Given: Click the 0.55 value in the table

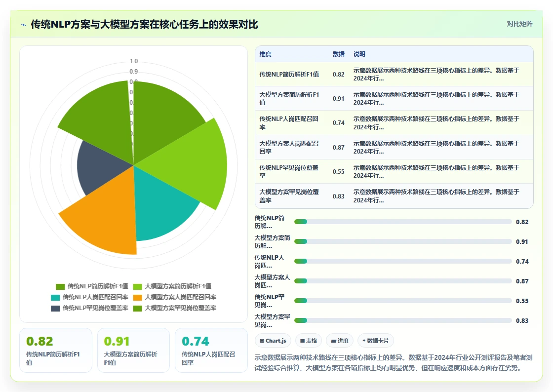Looking at the screenshot, I should (338, 171).
